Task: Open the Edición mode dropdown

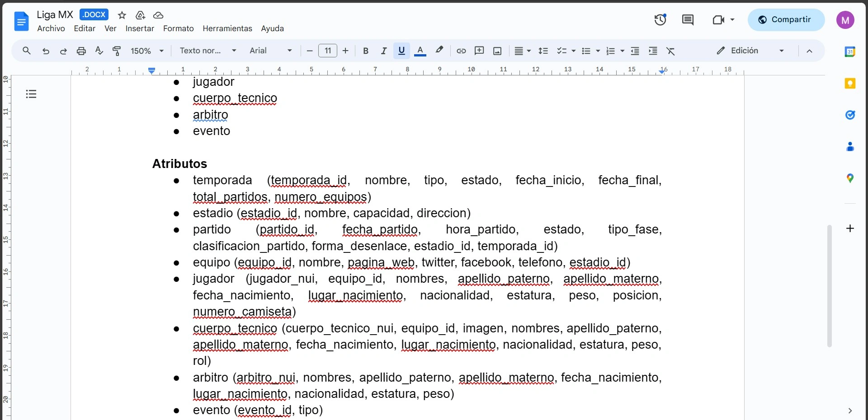Action: coord(751,51)
